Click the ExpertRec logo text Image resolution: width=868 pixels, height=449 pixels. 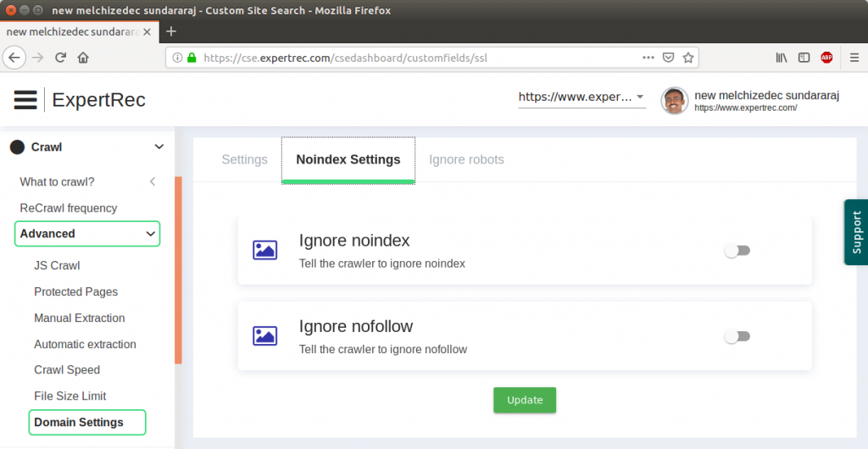tap(98, 100)
